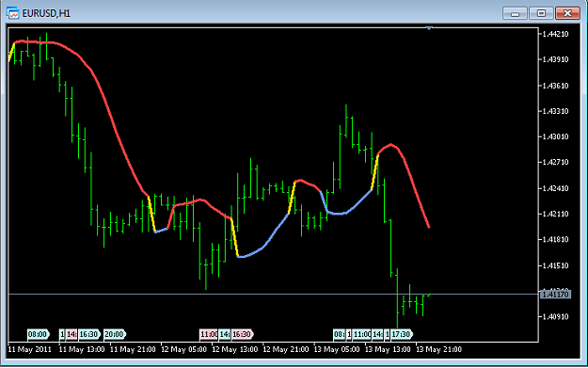Select the 20:00 event marker
The image size is (588, 368).
[115, 334]
